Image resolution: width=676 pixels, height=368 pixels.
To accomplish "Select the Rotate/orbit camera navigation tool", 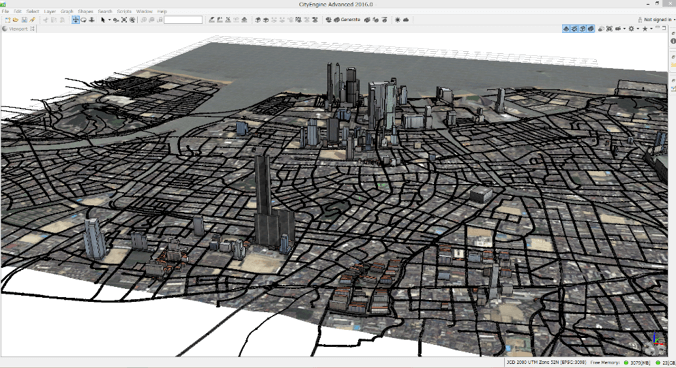I will [x=84, y=20].
